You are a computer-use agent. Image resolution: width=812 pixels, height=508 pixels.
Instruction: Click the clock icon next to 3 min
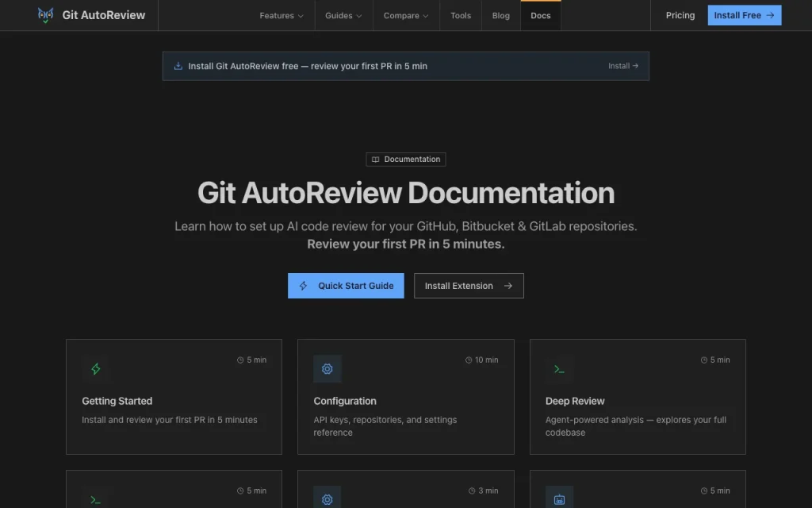(472, 491)
